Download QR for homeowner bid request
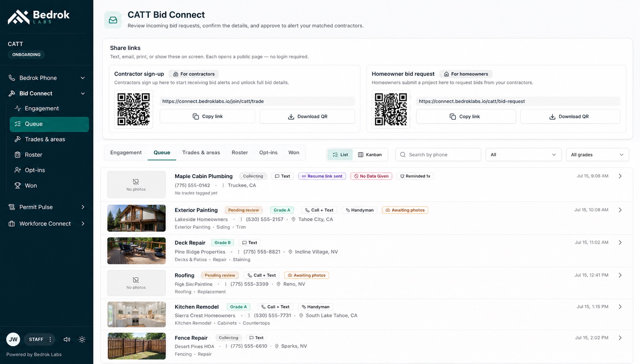The width and height of the screenshot is (640, 364). [x=570, y=116]
